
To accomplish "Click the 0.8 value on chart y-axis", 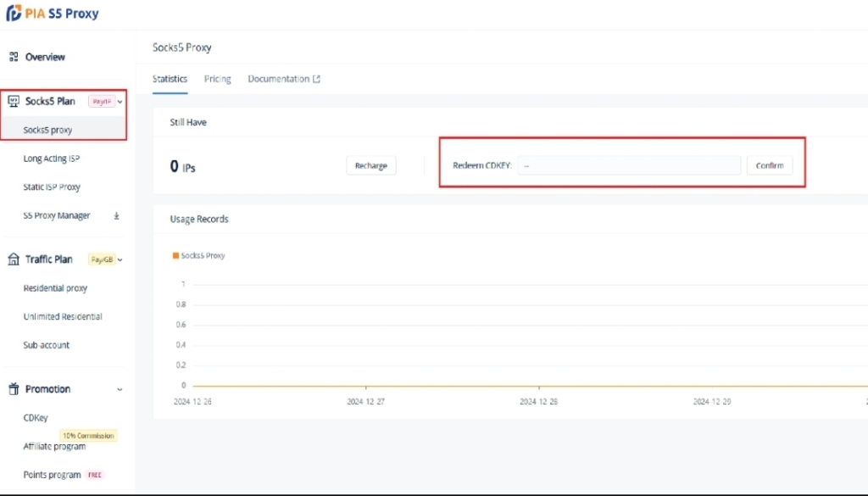I will [x=181, y=304].
